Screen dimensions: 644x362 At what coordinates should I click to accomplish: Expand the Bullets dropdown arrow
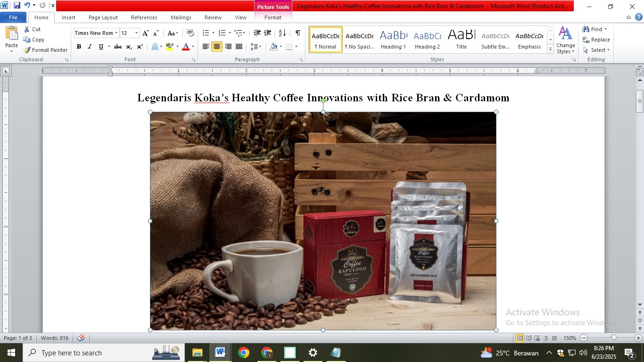[x=213, y=33]
